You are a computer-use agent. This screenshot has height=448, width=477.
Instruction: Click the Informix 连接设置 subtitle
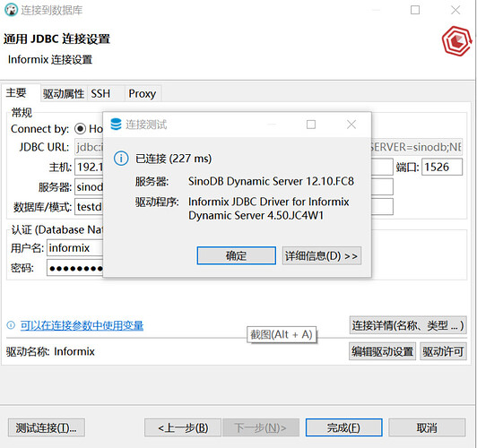(x=50, y=59)
